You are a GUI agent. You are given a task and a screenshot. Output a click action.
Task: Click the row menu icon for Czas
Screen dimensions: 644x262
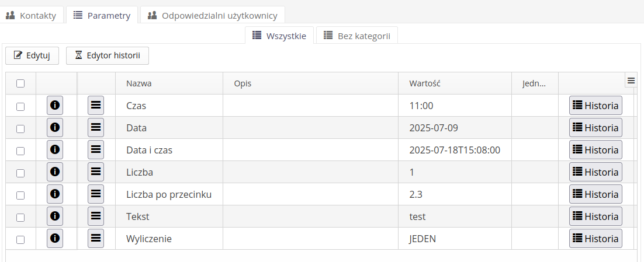coord(96,106)
